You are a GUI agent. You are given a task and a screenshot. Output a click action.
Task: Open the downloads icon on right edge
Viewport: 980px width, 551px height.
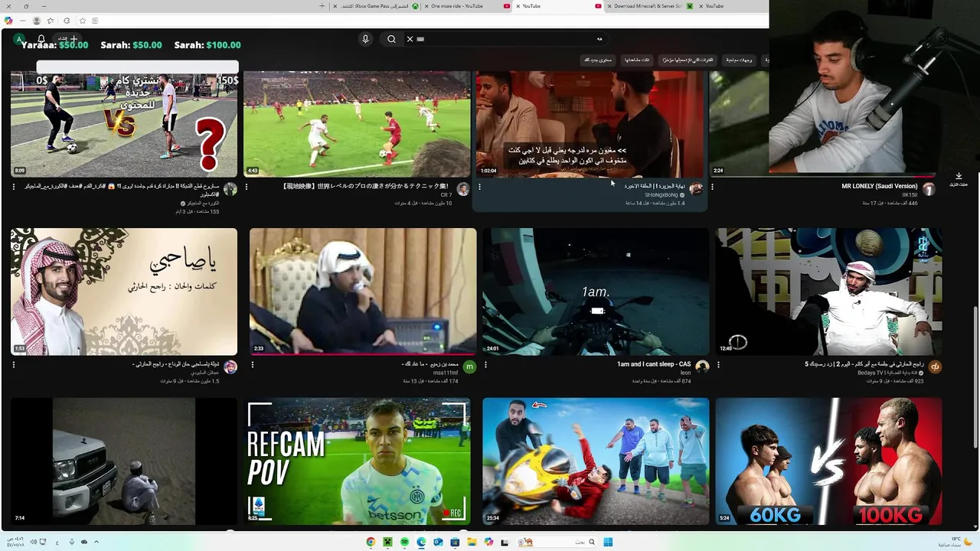959,178
